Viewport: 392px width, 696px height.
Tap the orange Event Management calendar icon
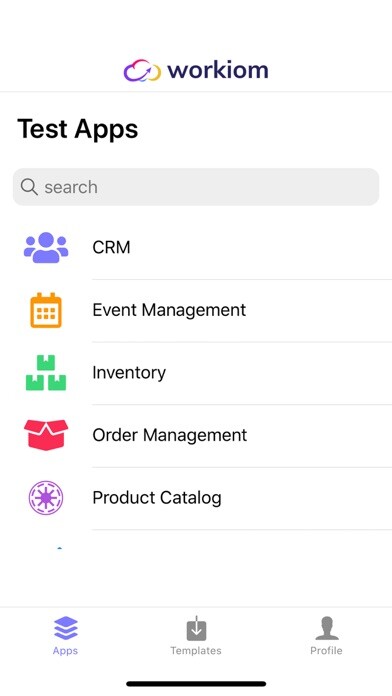click(x=46, y=310)
